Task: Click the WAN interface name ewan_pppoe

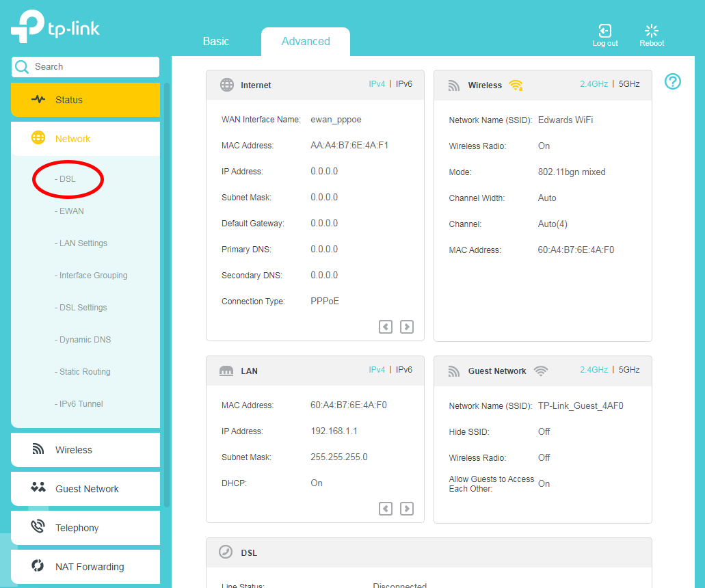Action: pyautogui.click(x=336, y=120)
